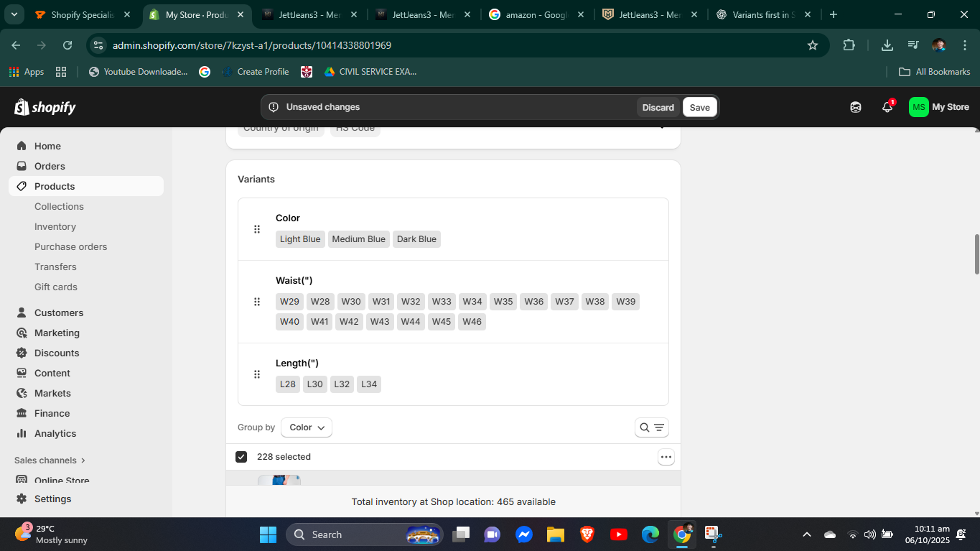The height and width of the screenshot is (551, 980).
Task: Open Transfers under Products
Action: tap(55, 267)
